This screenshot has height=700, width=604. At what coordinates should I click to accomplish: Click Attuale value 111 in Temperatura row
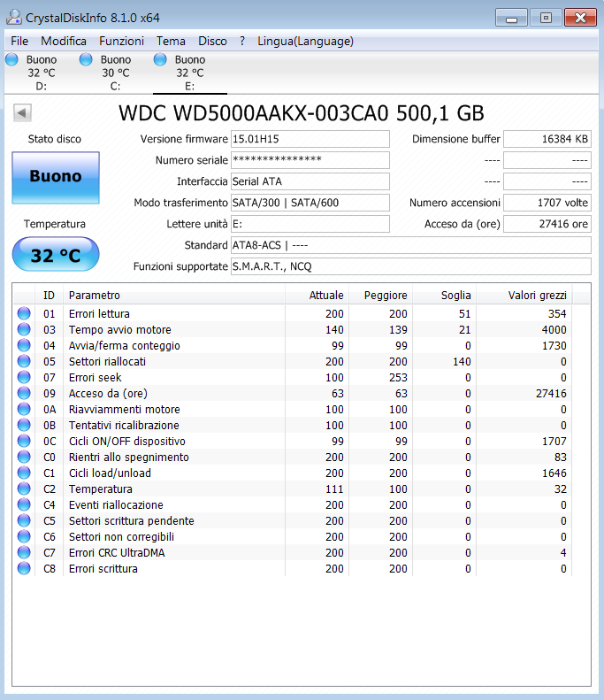(334, 489)
